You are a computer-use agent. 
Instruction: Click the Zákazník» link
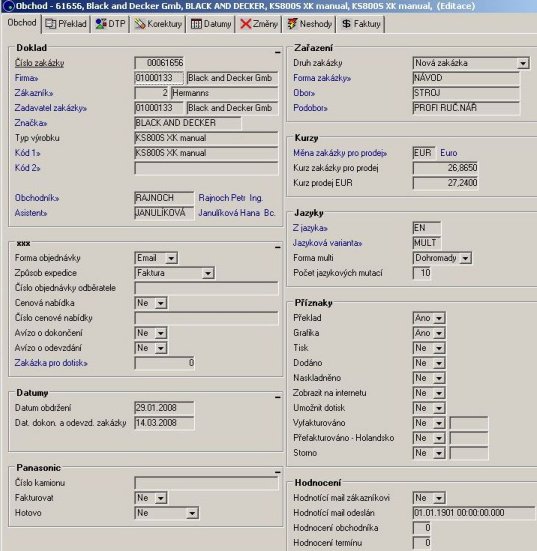(34, 93)
